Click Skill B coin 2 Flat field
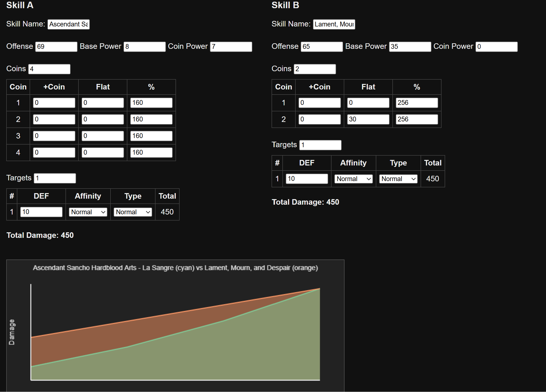This screenshot has height=392, width=546. 368,119
